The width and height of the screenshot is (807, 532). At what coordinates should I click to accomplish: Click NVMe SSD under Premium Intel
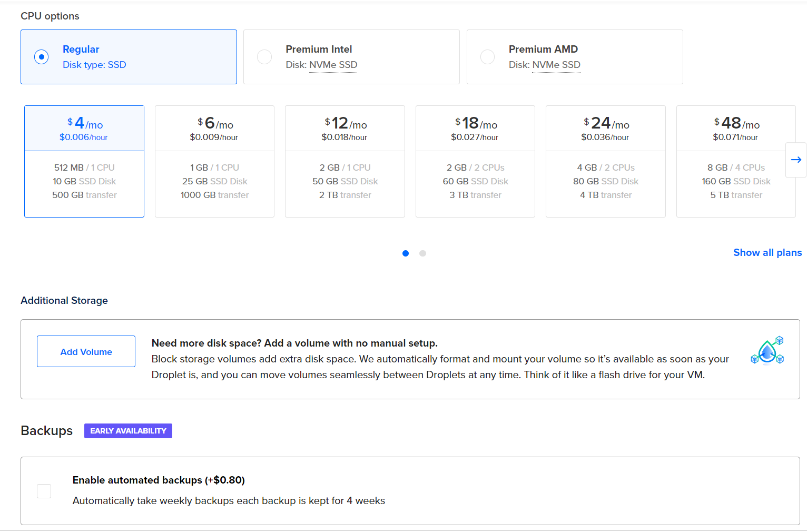point(333,65)
